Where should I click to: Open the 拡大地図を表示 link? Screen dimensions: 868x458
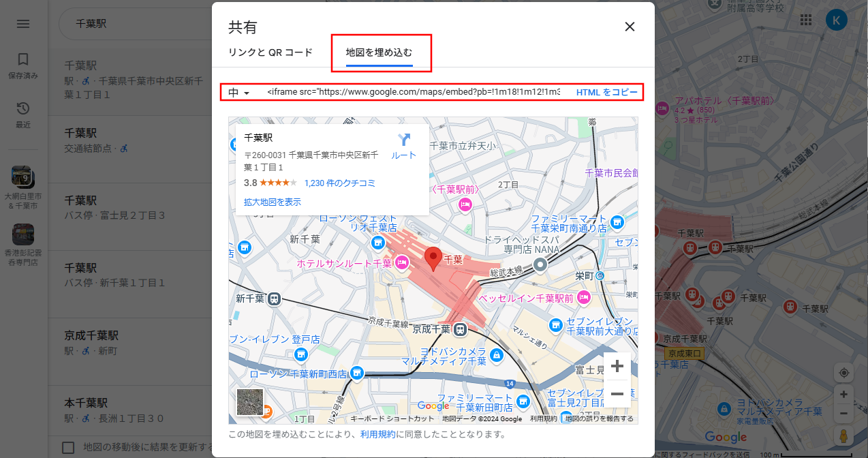tap(273, 202)
